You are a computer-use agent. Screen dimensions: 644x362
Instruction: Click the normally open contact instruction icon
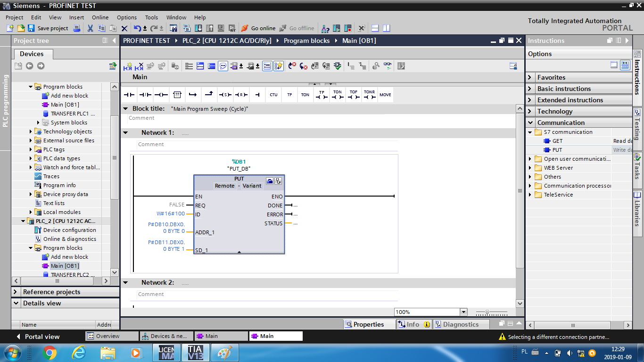tap(129, 95)
